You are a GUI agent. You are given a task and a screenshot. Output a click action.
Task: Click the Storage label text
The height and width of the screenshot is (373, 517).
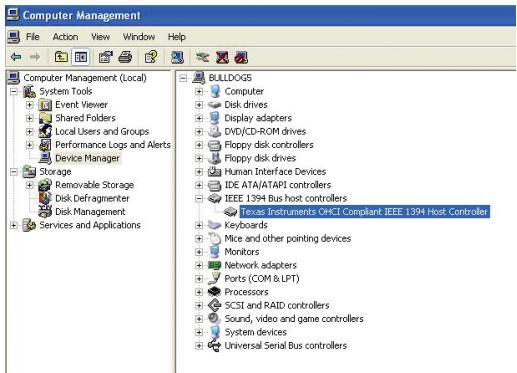pos(55,171)
